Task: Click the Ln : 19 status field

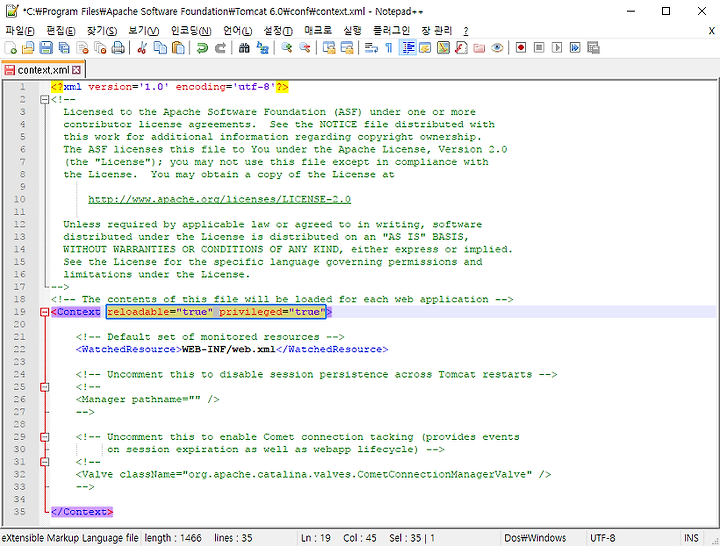Action: point(316,538)
